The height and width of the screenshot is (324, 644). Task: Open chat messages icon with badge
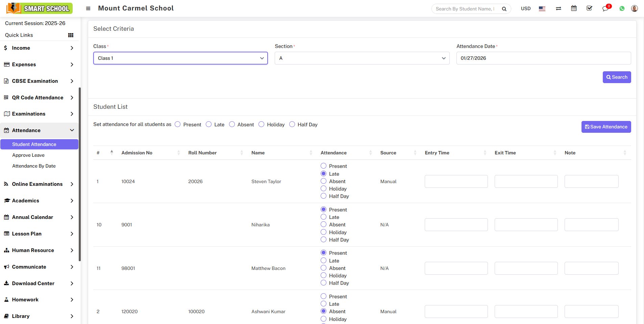click(x=605, y=8)
